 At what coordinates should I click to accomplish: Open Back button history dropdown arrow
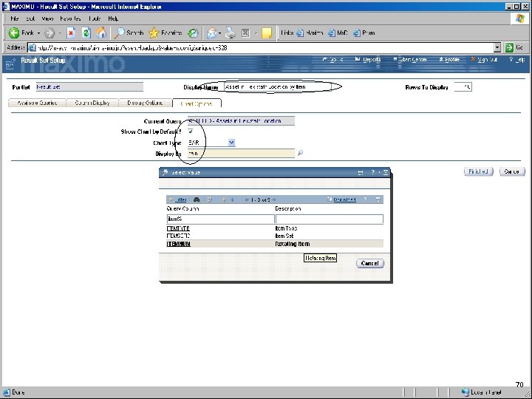38,33
